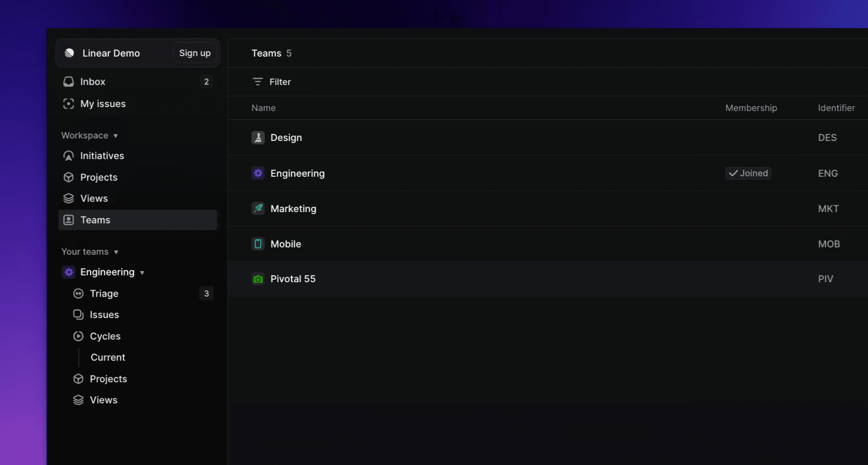This screenshot has width=868, height=465.
Task: Click the Teams 5 page heading
Action: point(272,53)
